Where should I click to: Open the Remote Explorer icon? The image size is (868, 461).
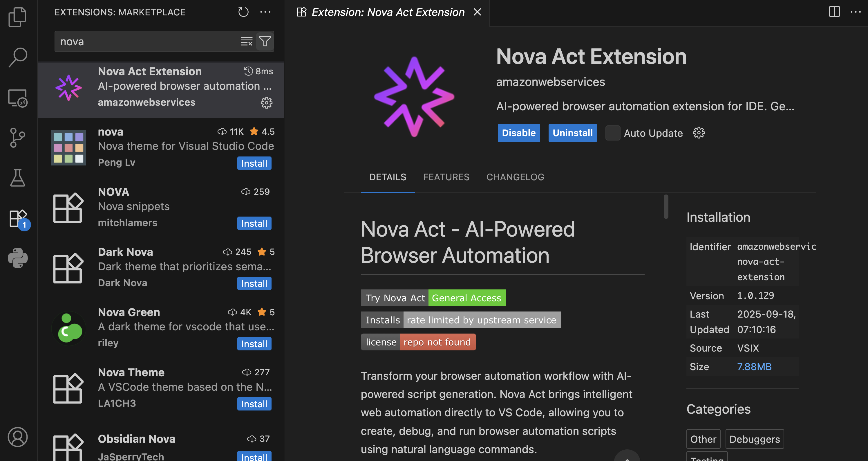point(17,98)
